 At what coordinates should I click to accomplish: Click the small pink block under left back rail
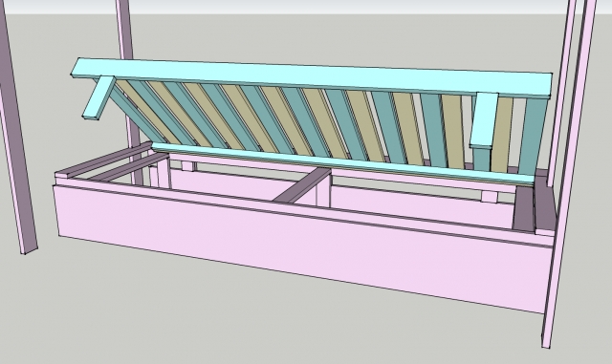(x=188, y=166)
